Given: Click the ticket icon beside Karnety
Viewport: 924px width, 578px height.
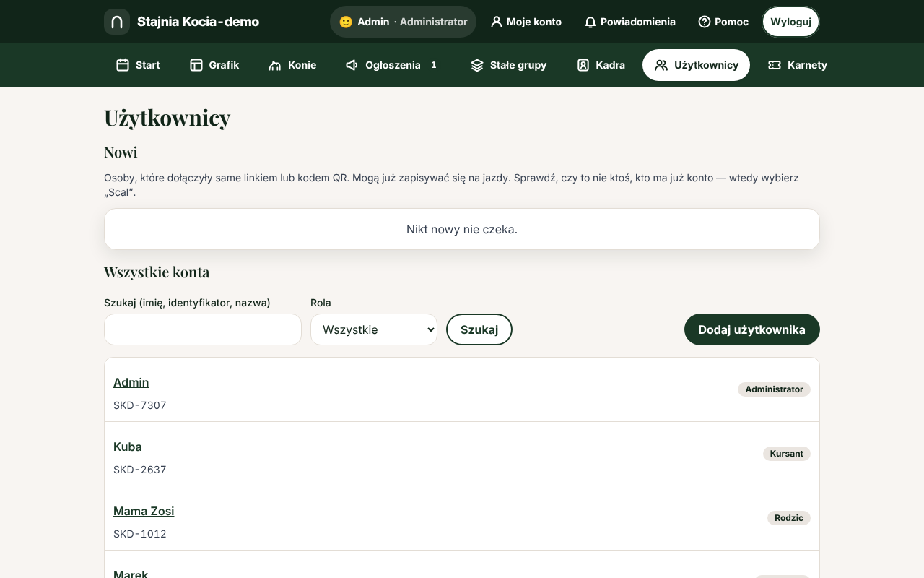Looking at the screenshot, I should point(775,65).
